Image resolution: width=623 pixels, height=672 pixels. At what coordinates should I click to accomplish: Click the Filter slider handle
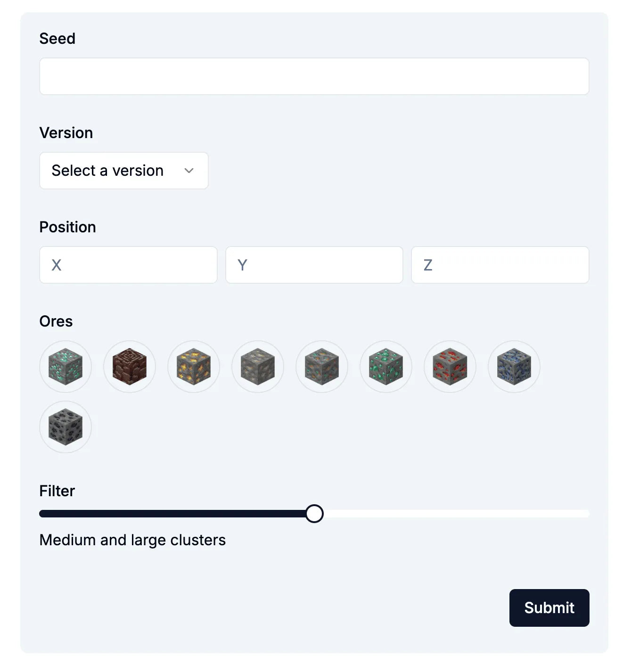[314, 514]
